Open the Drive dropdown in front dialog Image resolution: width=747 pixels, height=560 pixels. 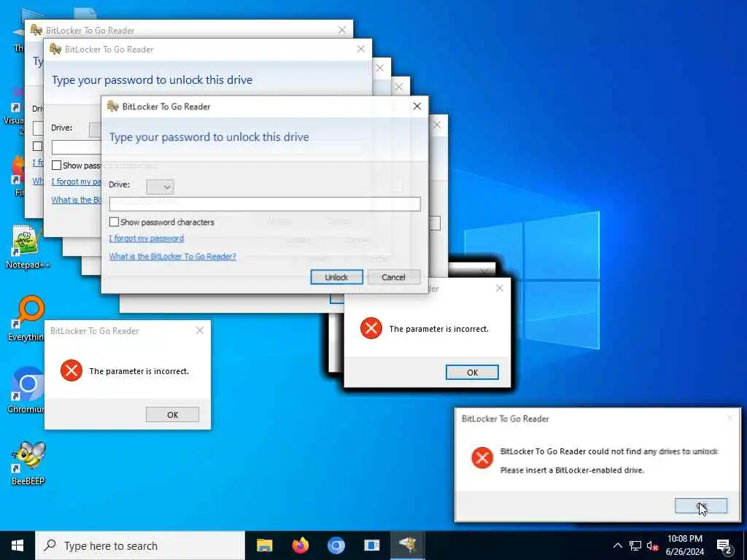160,187
